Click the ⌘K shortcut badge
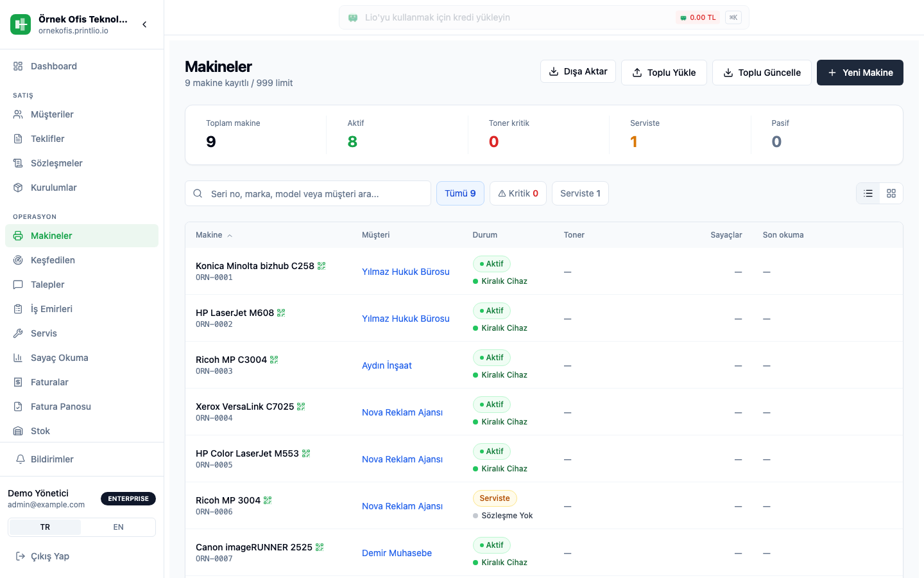 tap(733, 17)
